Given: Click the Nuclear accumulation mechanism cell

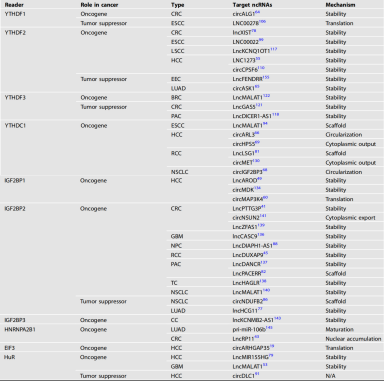Looking at the screenshot, I should click(x=353, y=339).
